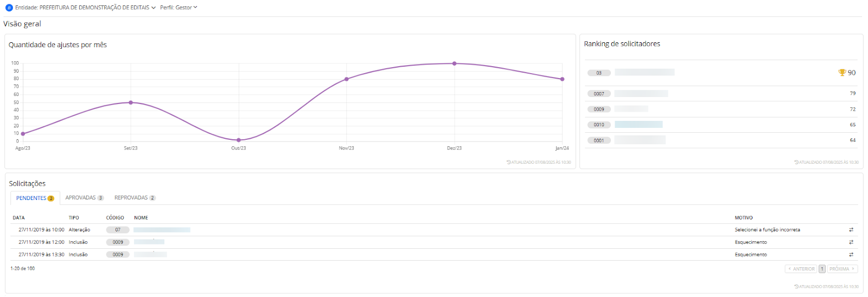Sort by the Data column header
Screen dimensions: 868x297
(x=19, y=218)
